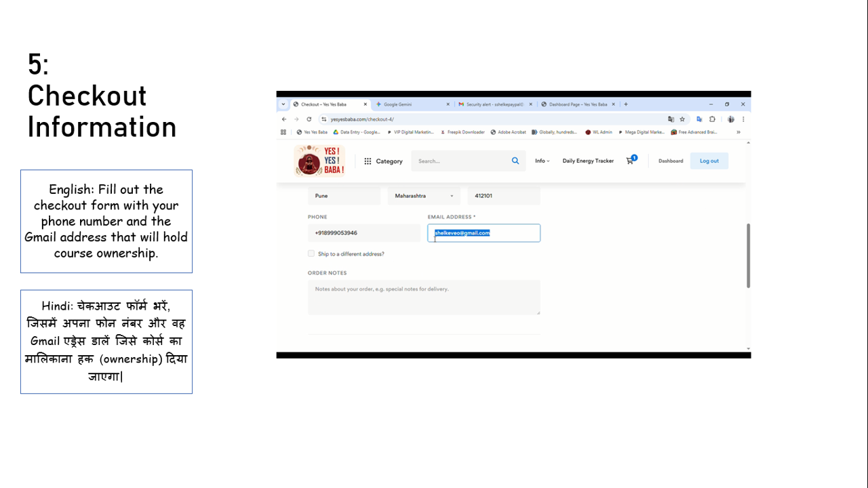868x488 pixels.
Task: Expand the Info menu
Action: point(542,161)
